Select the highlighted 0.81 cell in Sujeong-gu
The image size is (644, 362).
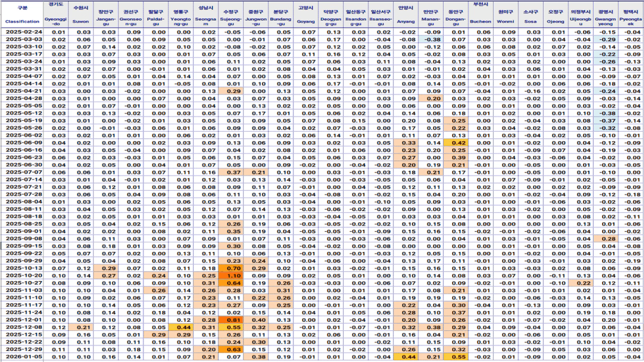click(230, 320)
